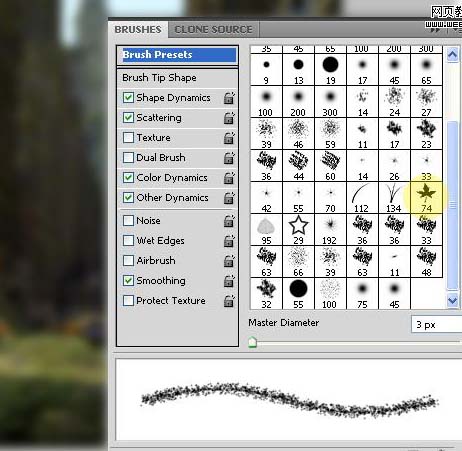Screen dimensions: 462x451
Task: Disable the Smoothing checkbox
Action: (128, 281)
